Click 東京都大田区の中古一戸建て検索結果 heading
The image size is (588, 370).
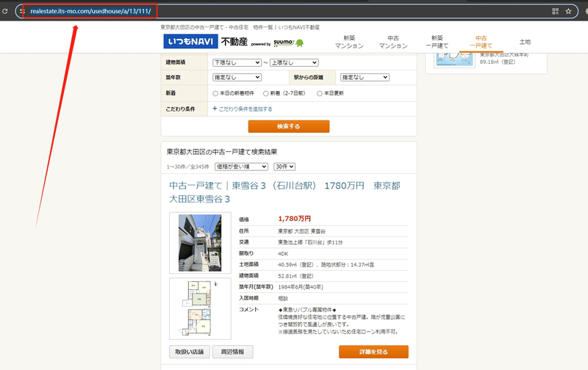(x=222, y=152)
